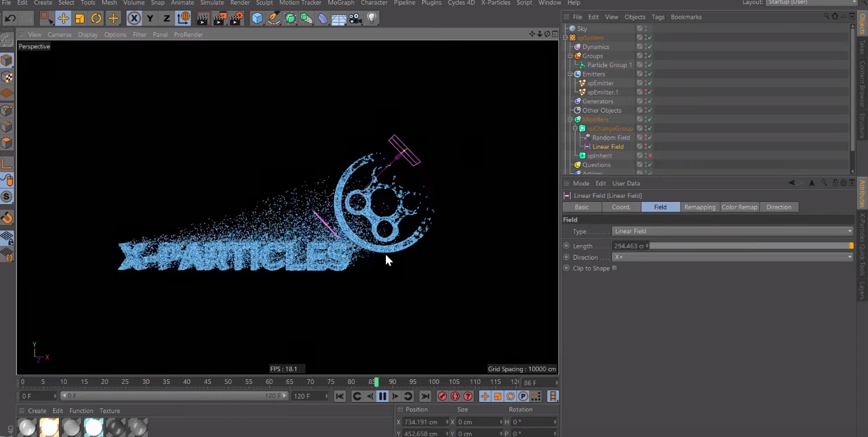Open the Spline Pen tool
Screen dimensions: 868x437
pos(273,19)
